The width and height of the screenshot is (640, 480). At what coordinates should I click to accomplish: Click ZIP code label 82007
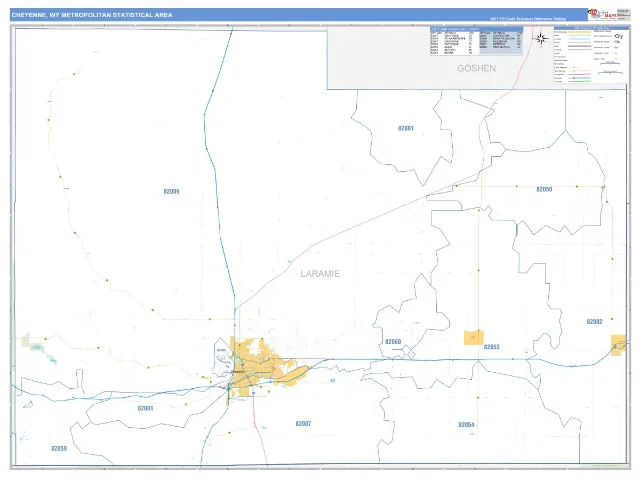click(303, 424)
